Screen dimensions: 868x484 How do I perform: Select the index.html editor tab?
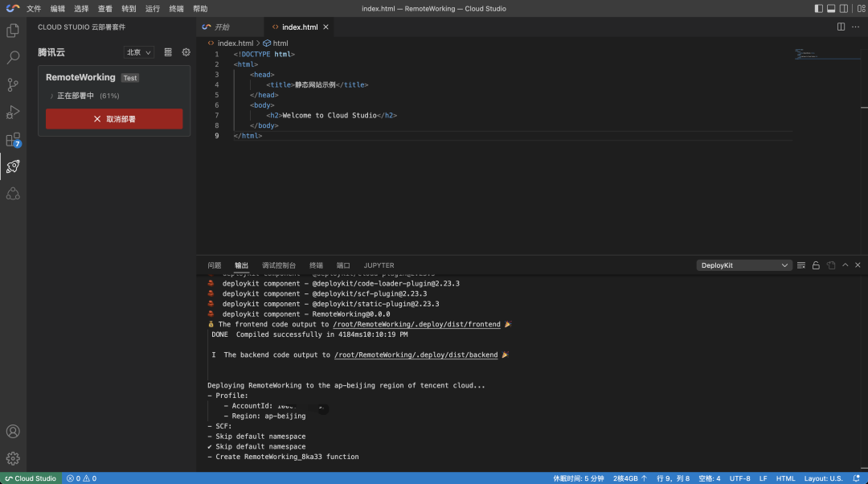(299, 27)
